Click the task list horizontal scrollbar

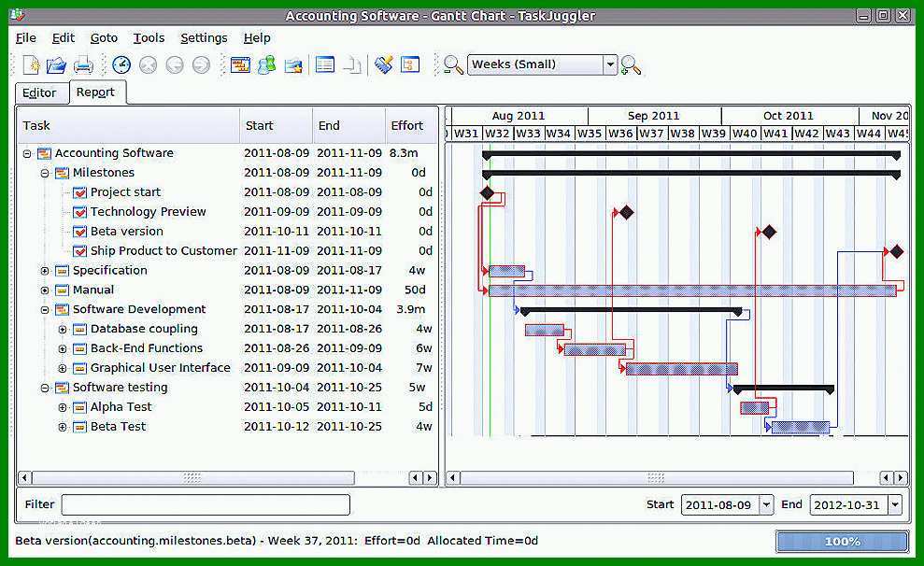(192, 477)
